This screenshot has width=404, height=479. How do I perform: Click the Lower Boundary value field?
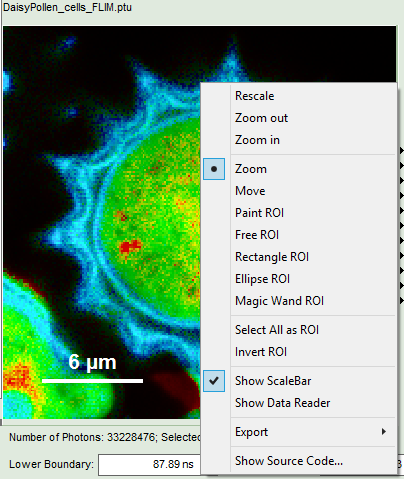(149, 464)
